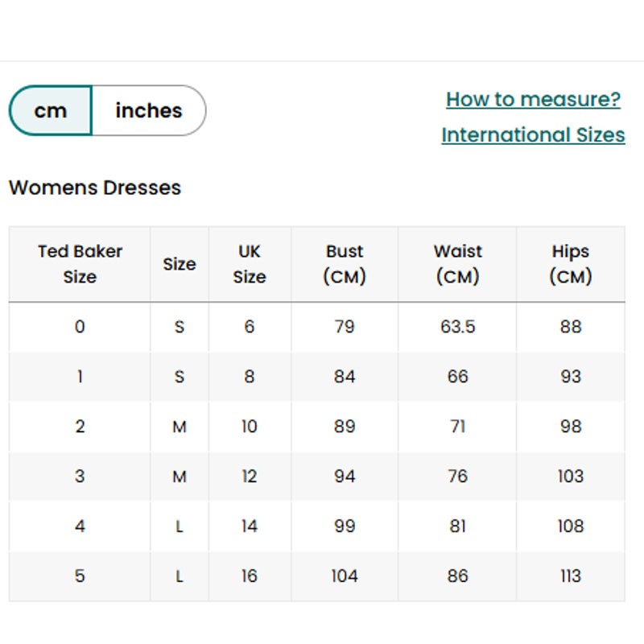The width and height of the screenshot is (644, 644).
Task: Click the UK size 6 cell
Action: pos(250,327)
